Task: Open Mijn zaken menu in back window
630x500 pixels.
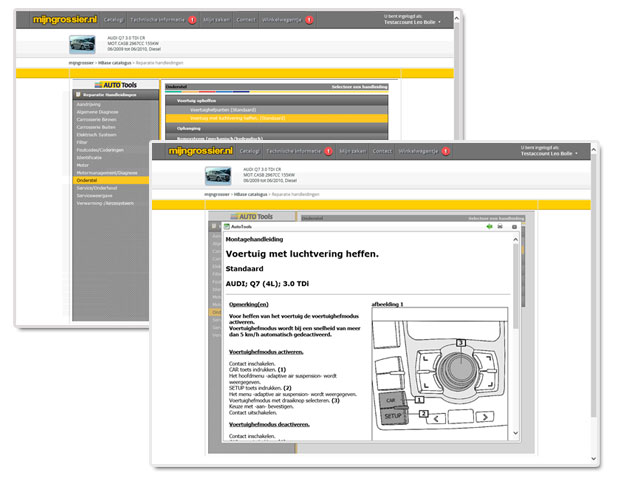Action: pyautogui.click(x=216, y=20)
